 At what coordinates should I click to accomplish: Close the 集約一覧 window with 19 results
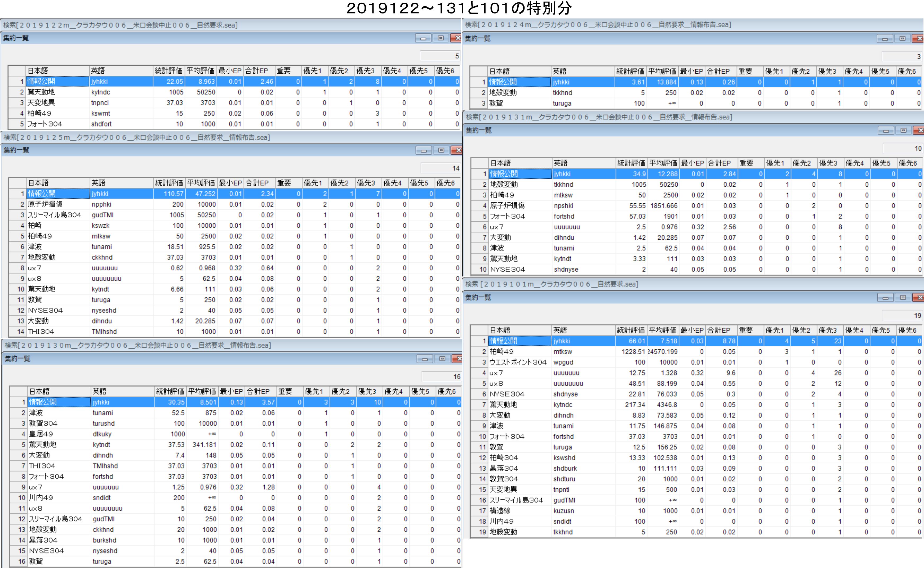click(919, 298)
